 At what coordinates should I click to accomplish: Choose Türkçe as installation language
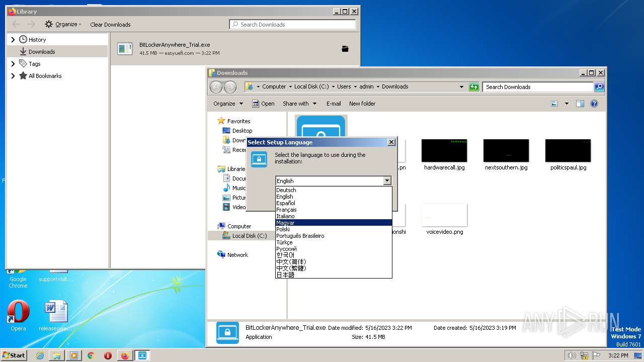[334, 242]
